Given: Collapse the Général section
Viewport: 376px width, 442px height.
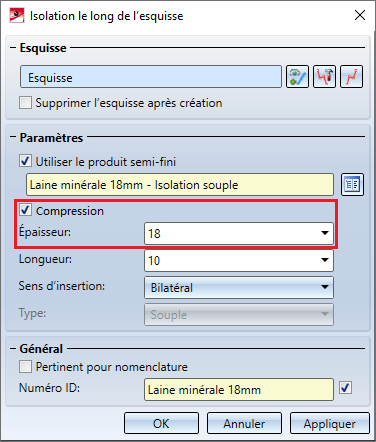Looking at the screenshot, I should 13,349.
